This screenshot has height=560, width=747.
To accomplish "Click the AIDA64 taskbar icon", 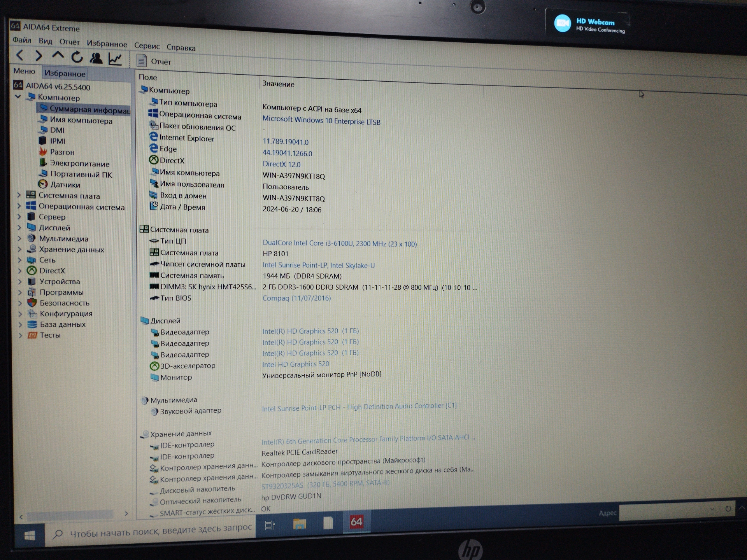I will tap(356, 521).
